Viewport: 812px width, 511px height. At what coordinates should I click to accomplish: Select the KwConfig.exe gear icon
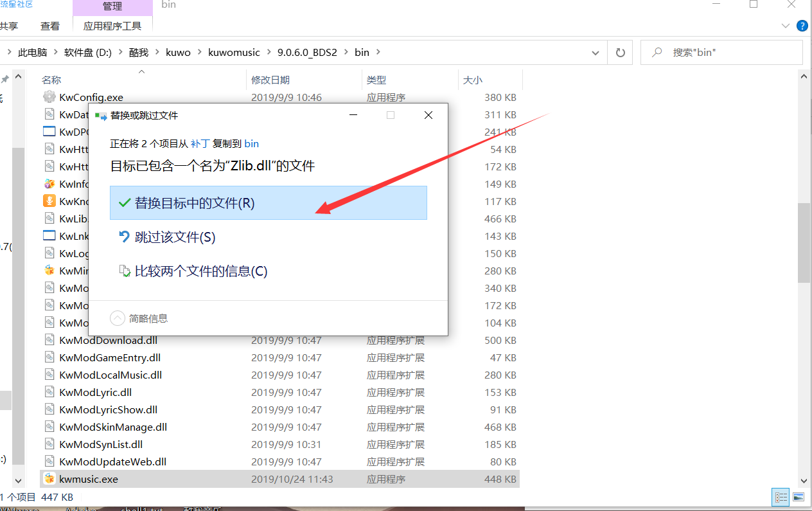[x=49, y=97]
